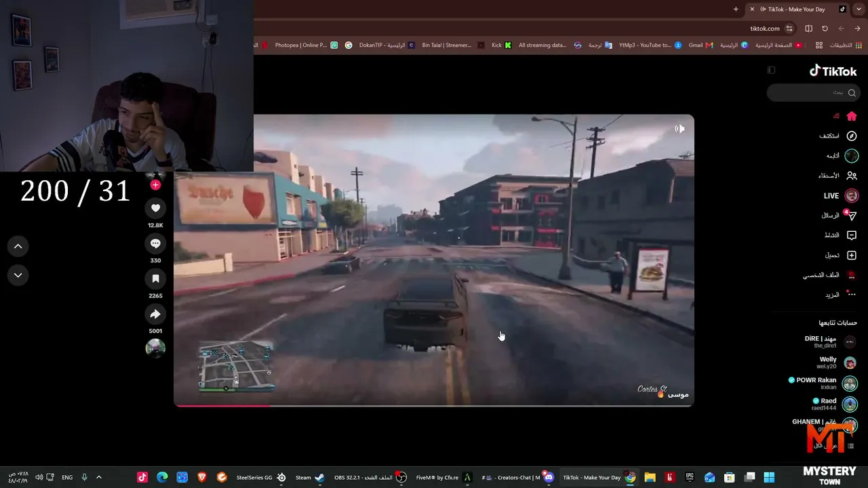Open comments on the video (330)
The width and height of the screenshot is (868, 488).
click(x=155, y=243)
